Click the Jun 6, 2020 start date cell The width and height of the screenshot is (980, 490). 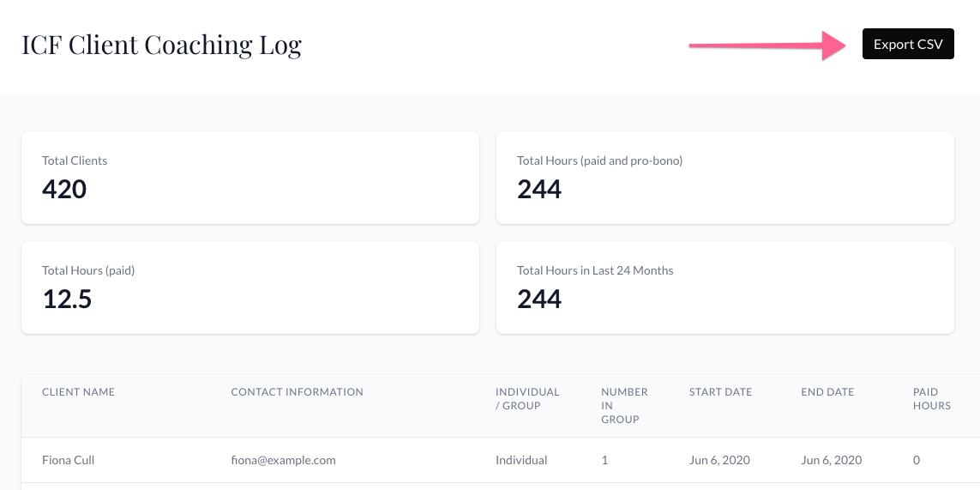[x=719, y=460]
